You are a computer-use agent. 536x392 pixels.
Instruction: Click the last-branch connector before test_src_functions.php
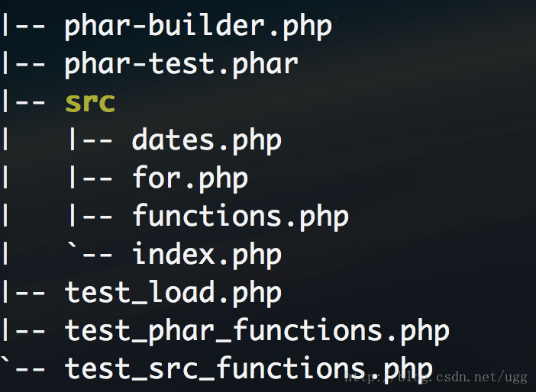pyautogui.click(x=23, y=366)
